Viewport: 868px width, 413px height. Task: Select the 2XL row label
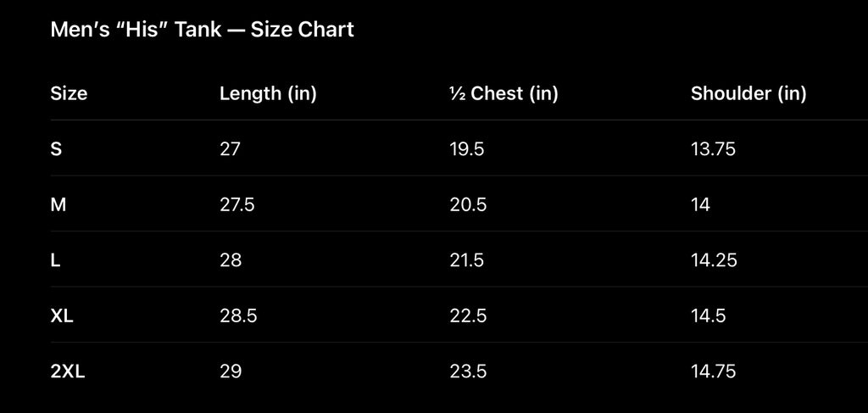[68, 371]
